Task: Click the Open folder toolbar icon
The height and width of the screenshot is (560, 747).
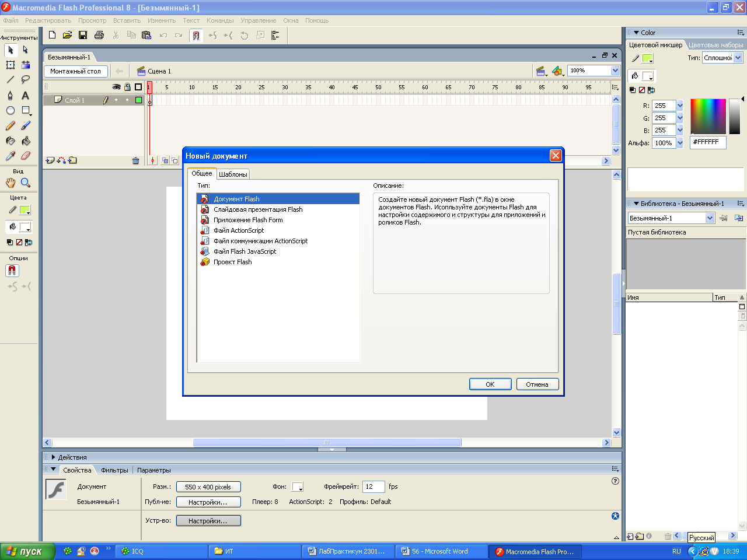Action: coord(67,35)
